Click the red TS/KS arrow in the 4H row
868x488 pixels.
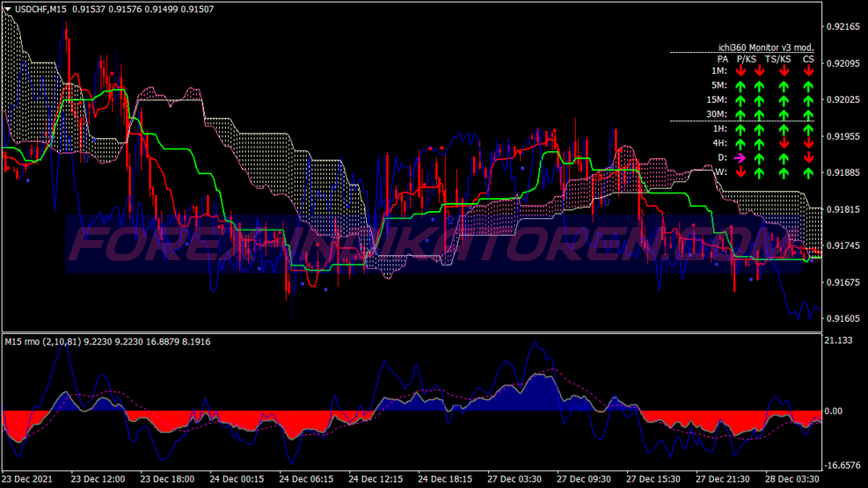(x=784, y=143)
